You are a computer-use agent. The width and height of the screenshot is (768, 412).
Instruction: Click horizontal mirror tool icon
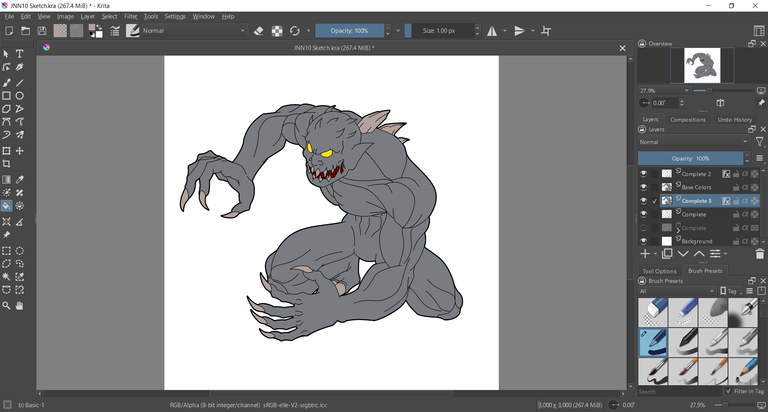coord(492,31)
